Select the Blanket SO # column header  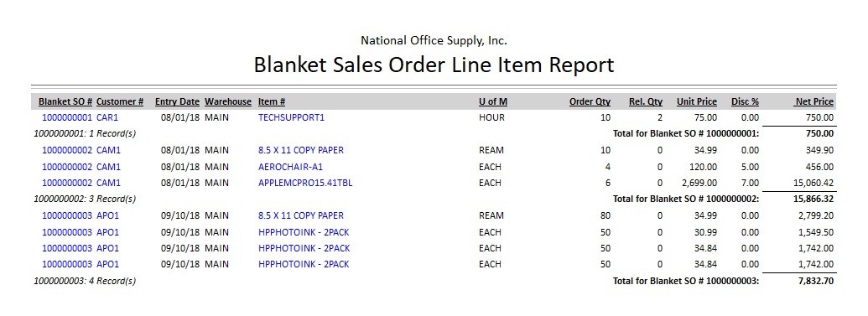point(65,101)
